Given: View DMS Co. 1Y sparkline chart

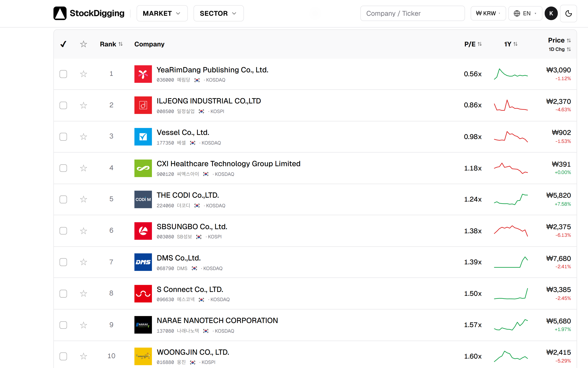Looking at the screenshot, I should [x=511, y=262].
